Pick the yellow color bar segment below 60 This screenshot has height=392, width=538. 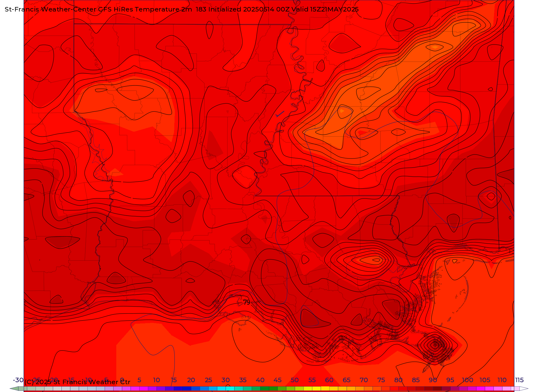tap(325, 389)
